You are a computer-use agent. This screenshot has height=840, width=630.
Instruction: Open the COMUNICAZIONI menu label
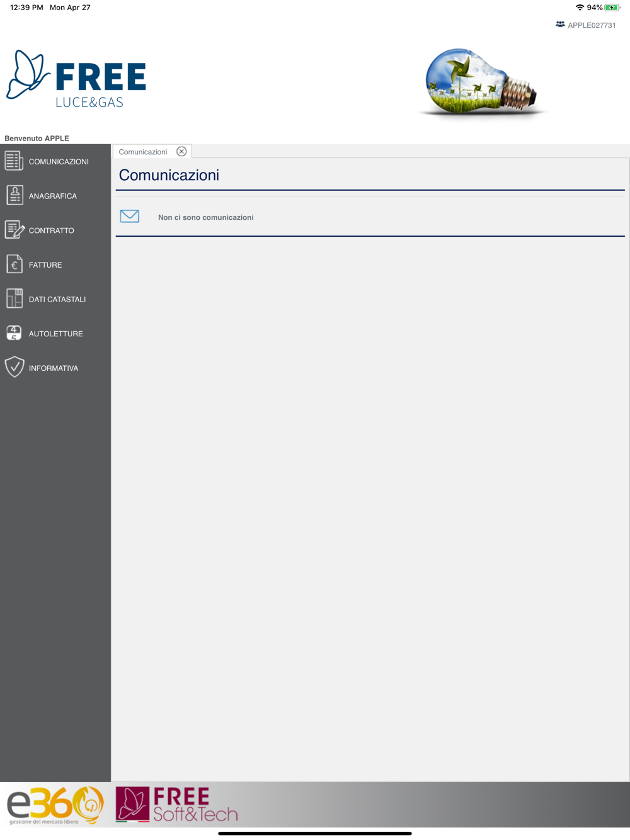tap(59, 162)
